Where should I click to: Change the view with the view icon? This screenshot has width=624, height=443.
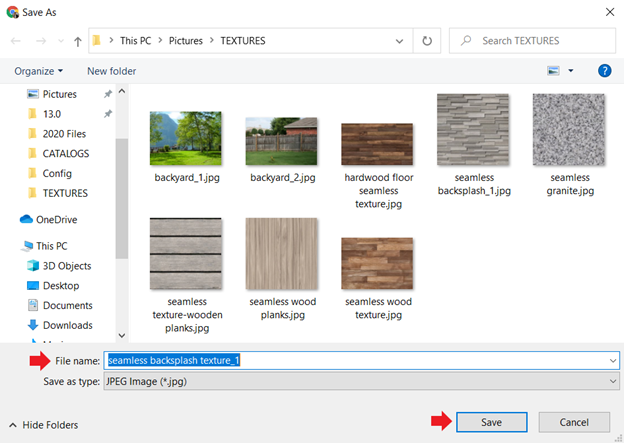coord(553,71)
